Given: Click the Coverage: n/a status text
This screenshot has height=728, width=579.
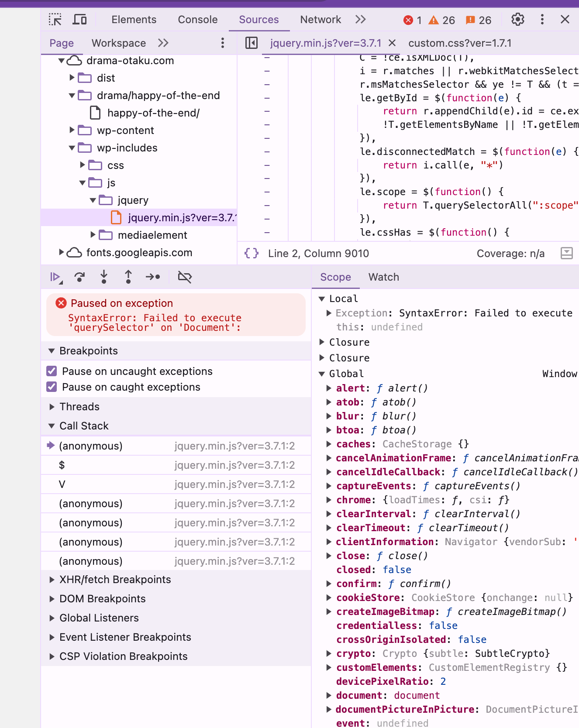Looking at the screenshot, I should [510, 253].
